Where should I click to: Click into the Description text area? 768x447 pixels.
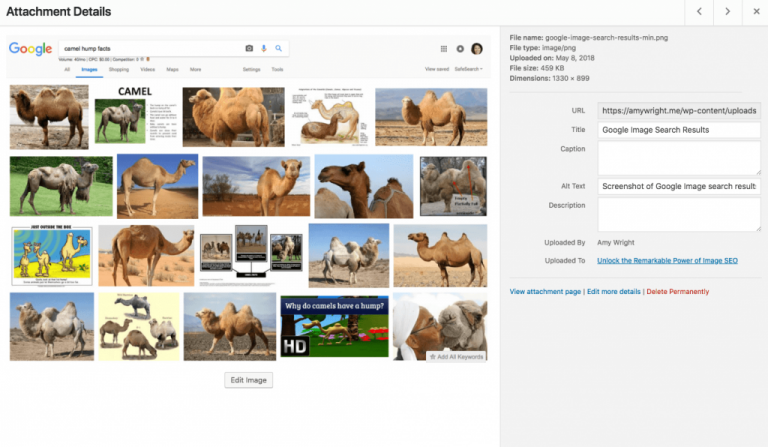(678, 214)
